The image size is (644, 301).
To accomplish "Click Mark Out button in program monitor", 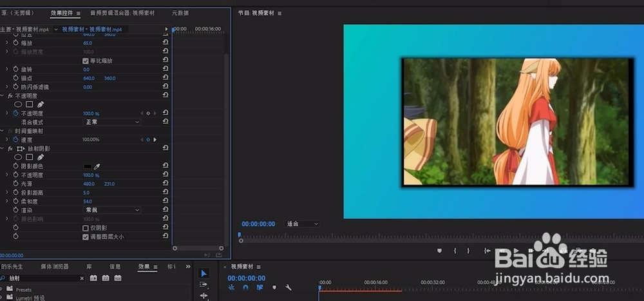I will coord(468,251).
